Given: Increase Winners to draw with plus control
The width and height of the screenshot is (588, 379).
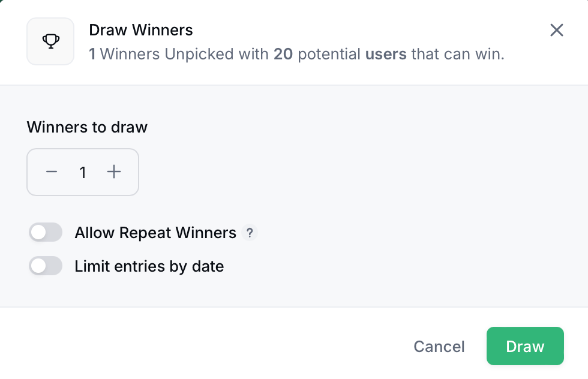Looking at the screenshot, I should (113, 172).
